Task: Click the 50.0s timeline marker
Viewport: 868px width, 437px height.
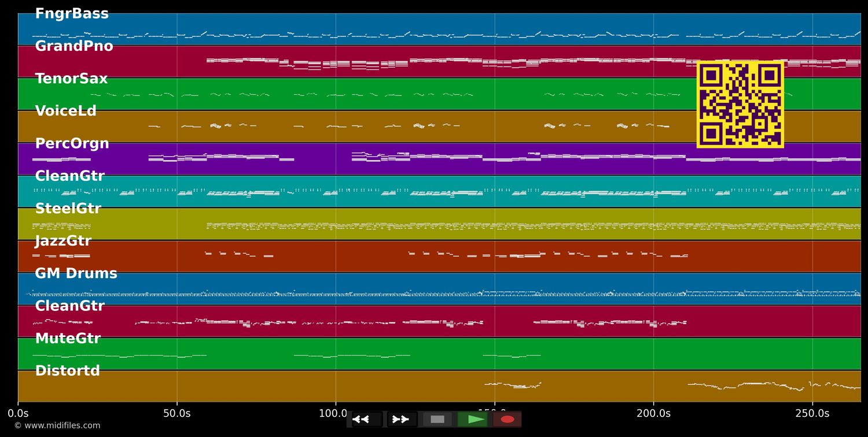Action: pyautogui.click(x=176, y=413)
